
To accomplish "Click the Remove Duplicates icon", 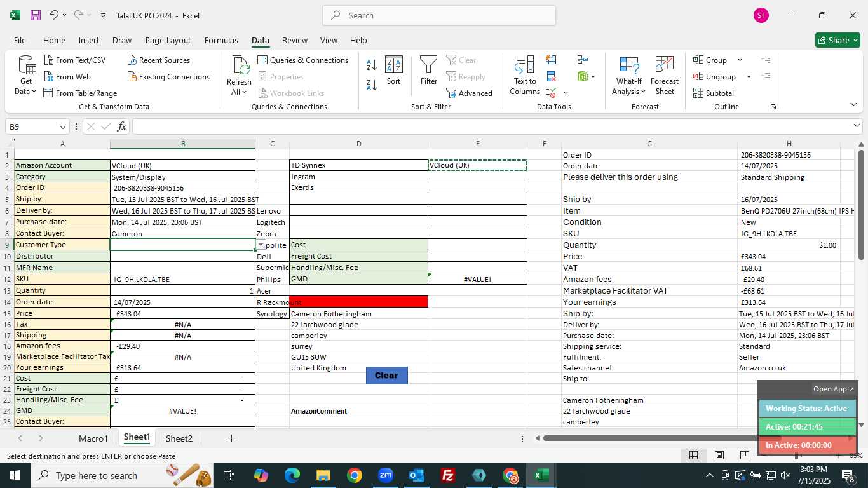I will (551, 76).
